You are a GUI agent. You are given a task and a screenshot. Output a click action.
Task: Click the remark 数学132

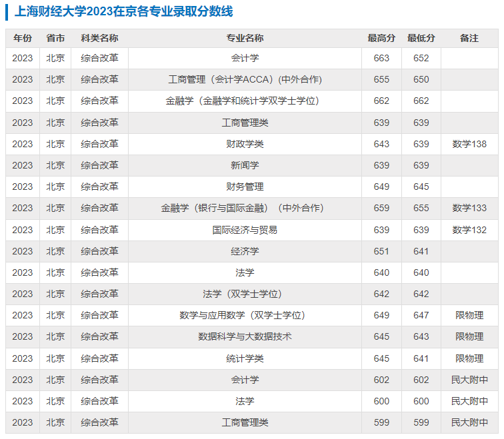469,230
